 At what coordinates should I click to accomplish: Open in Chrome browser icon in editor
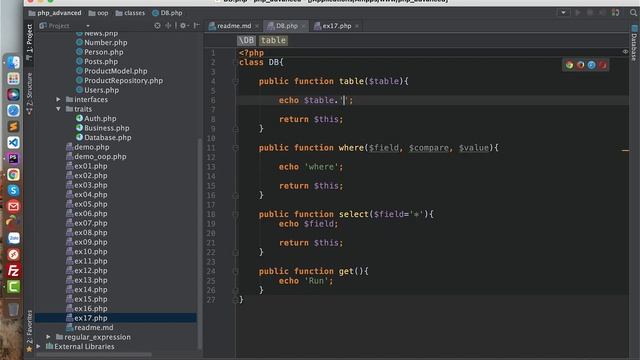click(569, 65)
